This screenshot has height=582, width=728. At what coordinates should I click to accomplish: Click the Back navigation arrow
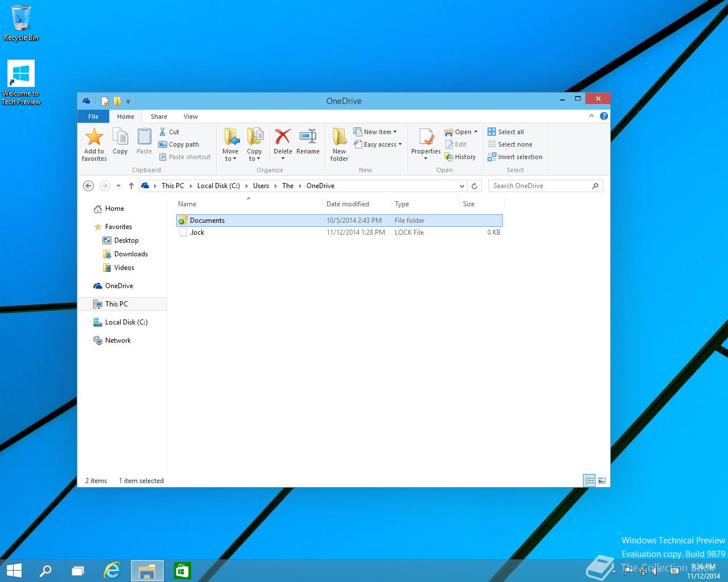(x=88, y=186)
